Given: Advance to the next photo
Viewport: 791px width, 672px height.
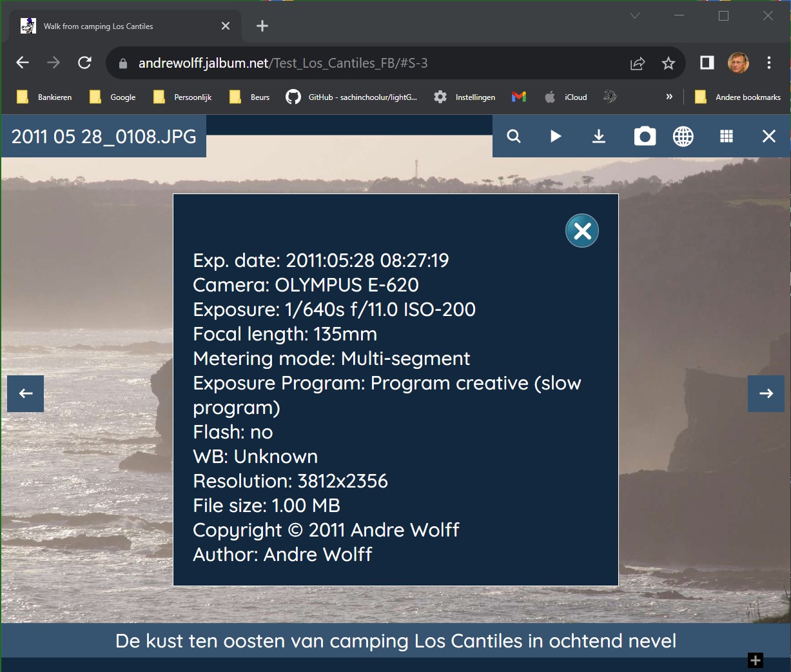Looking at the screenshot, I should pyautogui.click(x=766, y=393).
